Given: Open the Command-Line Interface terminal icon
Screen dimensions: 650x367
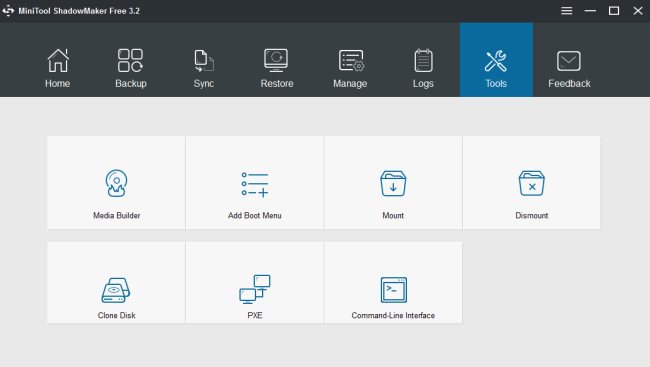Looking at the screenshot, I should coord(393,290).
